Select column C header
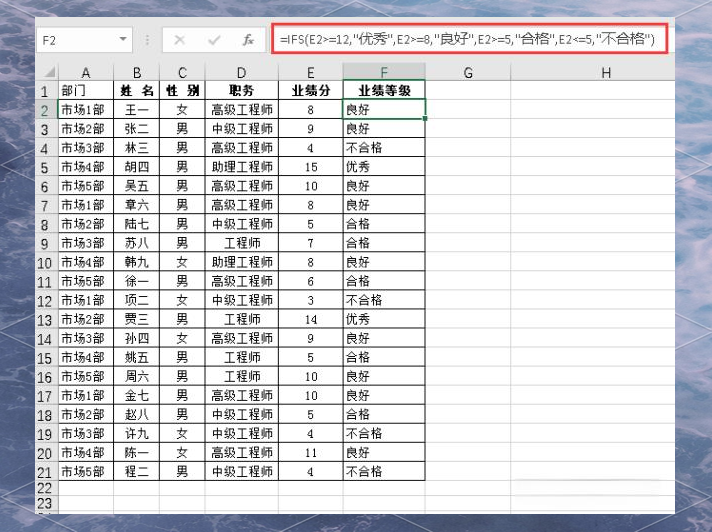The height and width of the screenshot is (532, 712). click(182, 72)
